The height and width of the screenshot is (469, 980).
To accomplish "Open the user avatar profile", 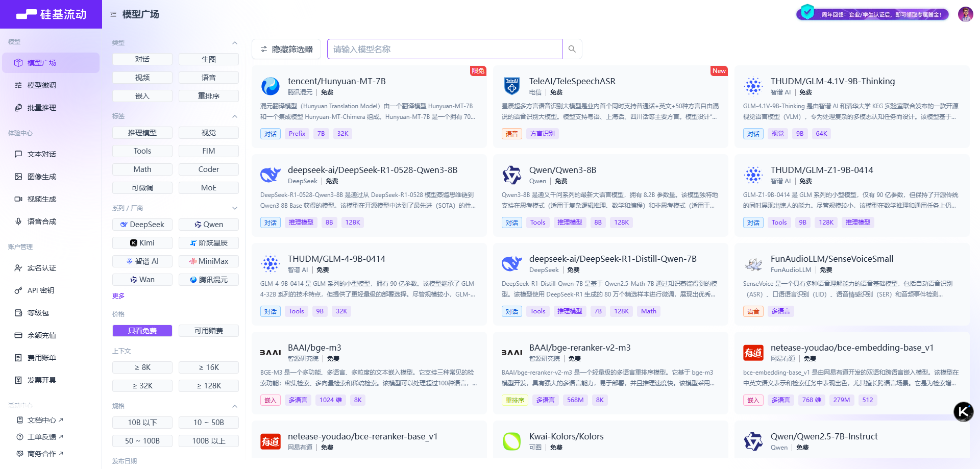I will coord(965,14).
